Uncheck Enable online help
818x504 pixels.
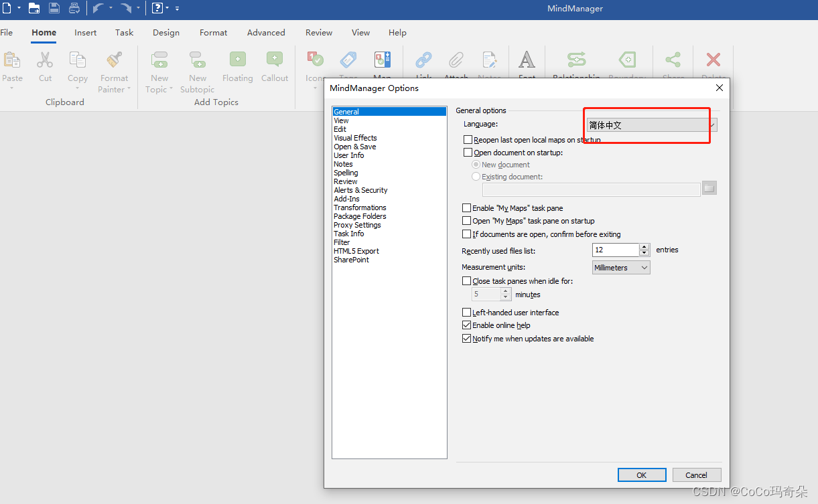tap(467, 325)
